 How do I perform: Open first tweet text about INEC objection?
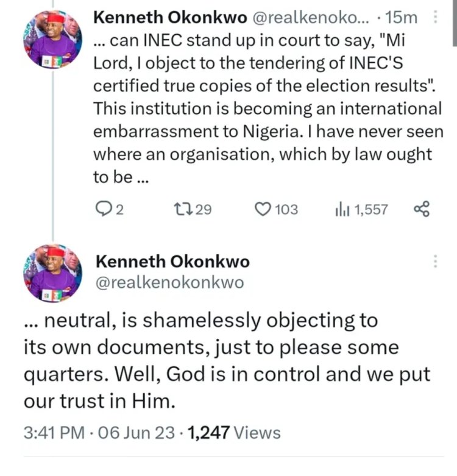pos(266,108)
